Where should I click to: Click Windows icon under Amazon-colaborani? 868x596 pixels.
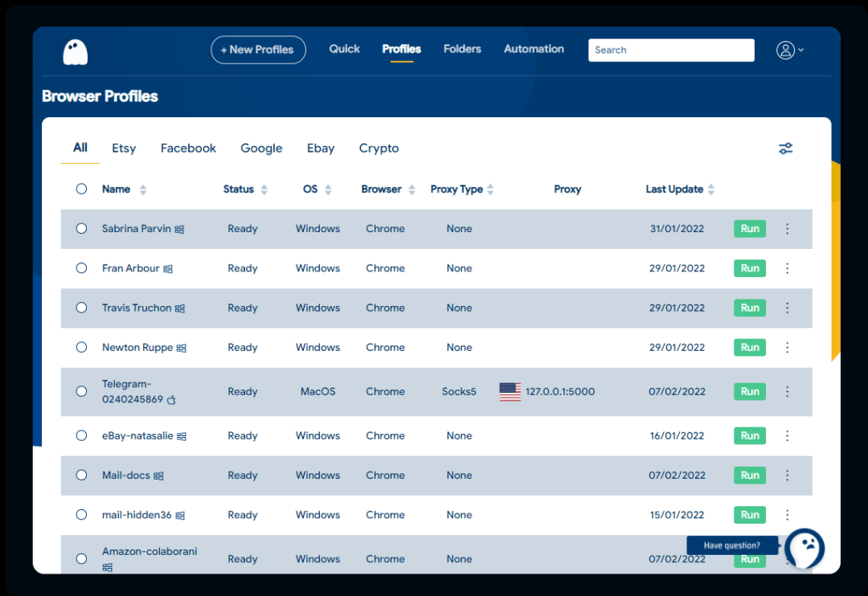pyautogui.click(x=108, y=567)
